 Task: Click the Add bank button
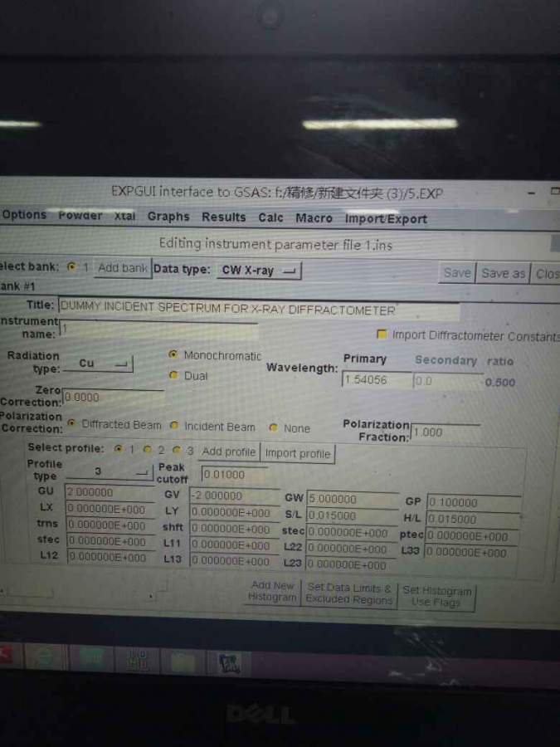(x=123, y=268)
